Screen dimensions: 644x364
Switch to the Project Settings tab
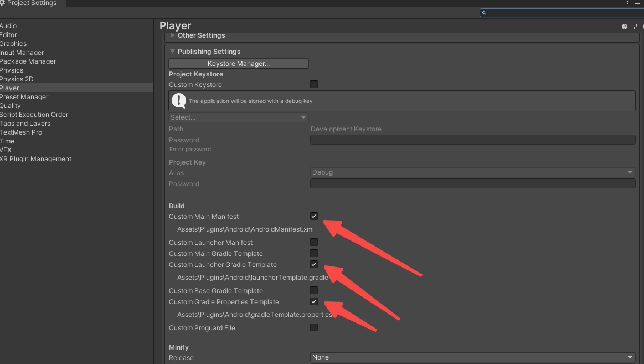click(32, 3)
